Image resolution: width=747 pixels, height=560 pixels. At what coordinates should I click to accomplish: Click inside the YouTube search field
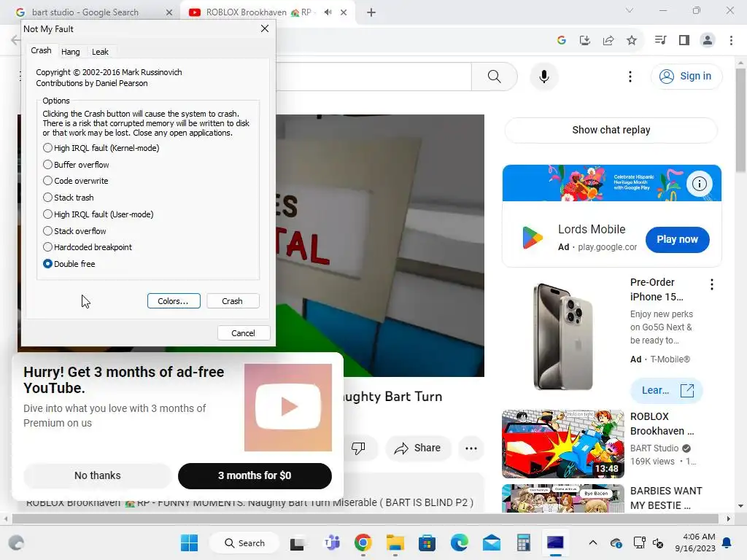[373, 76]
